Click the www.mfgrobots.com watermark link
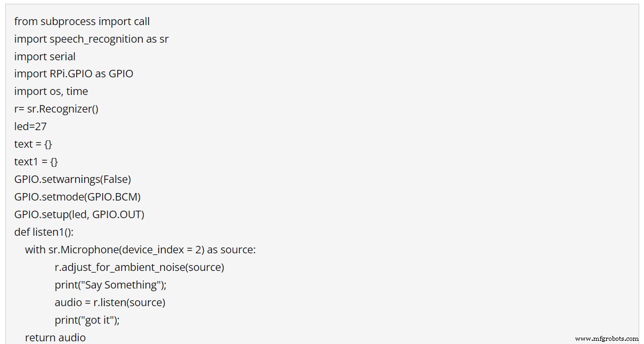This screenshot has width=644, height=344. pyautogui.click(x=607, y=339)
